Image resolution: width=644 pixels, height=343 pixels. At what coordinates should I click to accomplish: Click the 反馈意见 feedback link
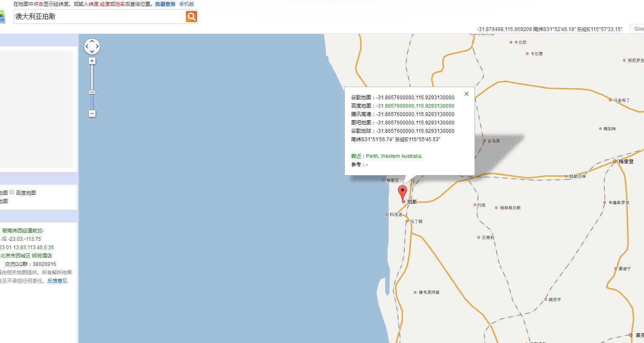(x=57, y=281)
